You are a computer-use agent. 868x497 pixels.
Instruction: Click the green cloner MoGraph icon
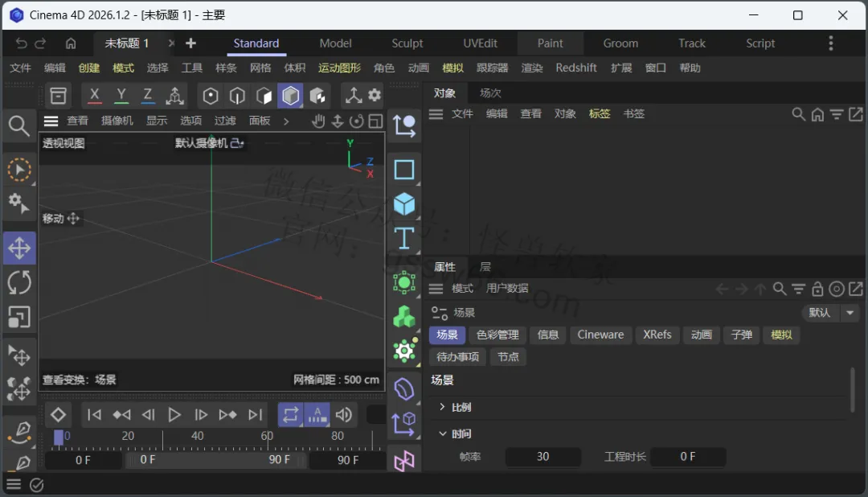pyautogui.click(x=404, y=317)
